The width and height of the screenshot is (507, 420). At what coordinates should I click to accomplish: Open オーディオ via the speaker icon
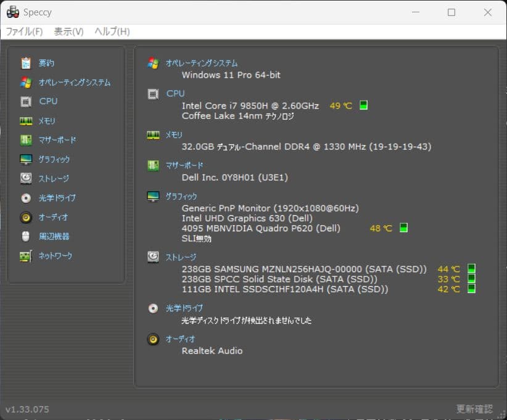[25, 217]
